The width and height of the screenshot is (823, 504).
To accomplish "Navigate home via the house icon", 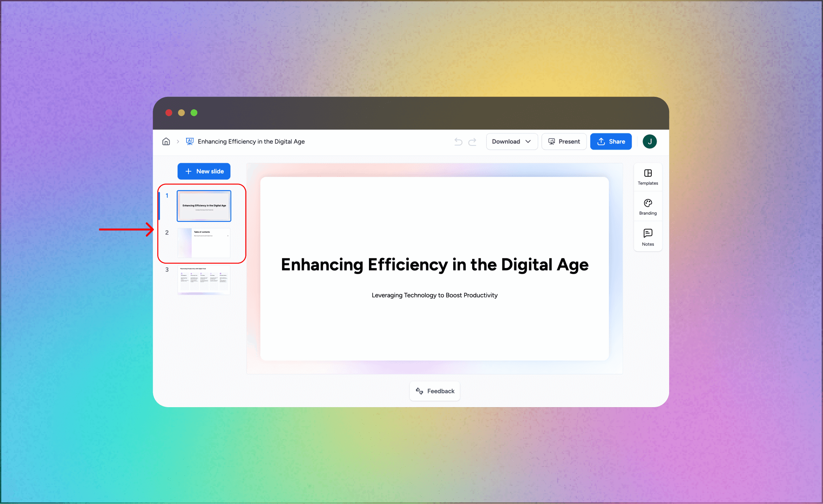I will 166,141.
